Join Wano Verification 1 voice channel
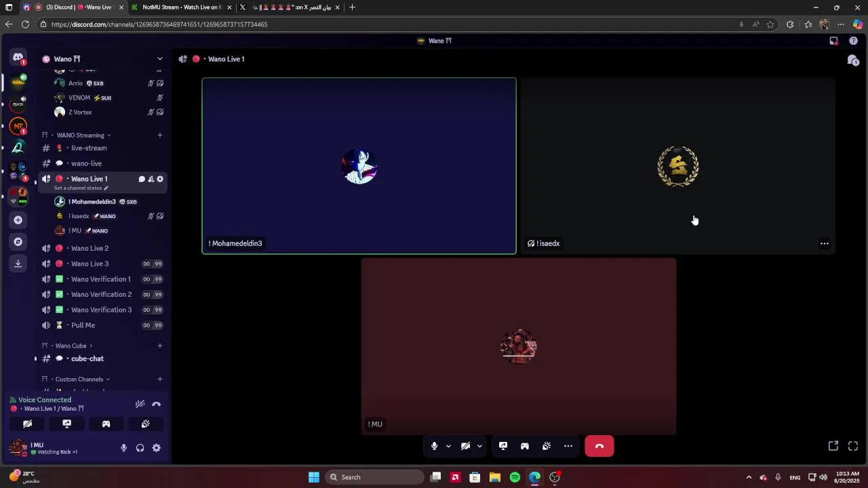 tap(100, 279)
